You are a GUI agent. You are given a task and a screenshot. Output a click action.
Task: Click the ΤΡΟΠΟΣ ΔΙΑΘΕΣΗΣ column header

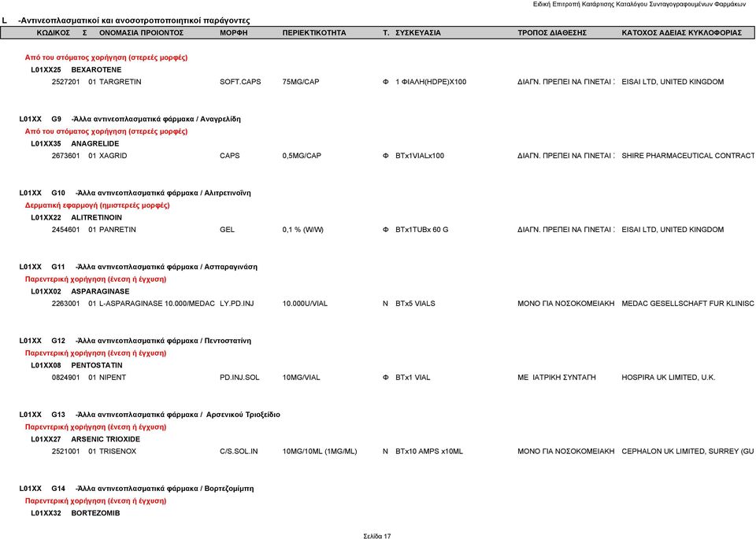coord(552,33)
